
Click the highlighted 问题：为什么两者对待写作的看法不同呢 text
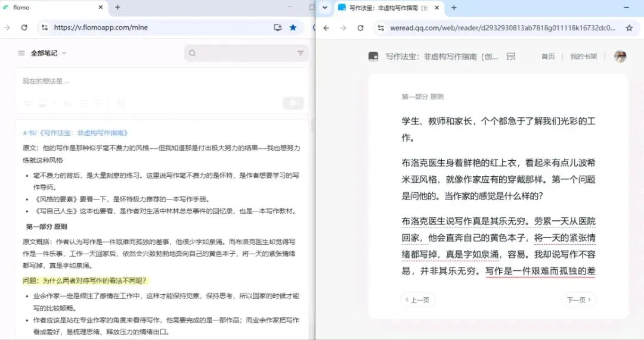pos(84,280)
